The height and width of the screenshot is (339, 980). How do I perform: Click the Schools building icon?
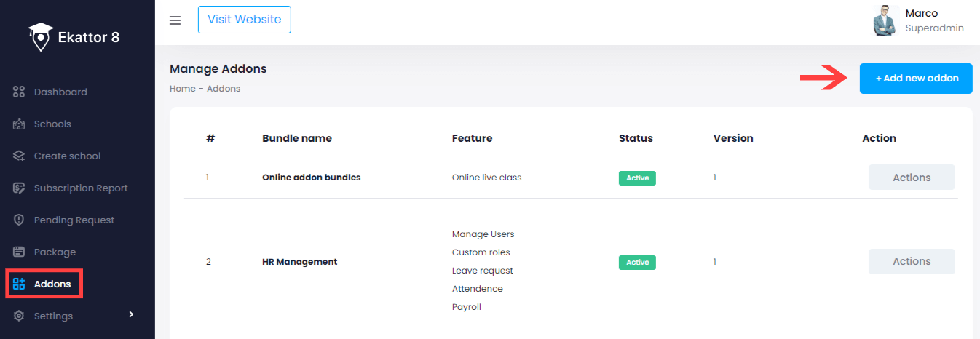20,124
